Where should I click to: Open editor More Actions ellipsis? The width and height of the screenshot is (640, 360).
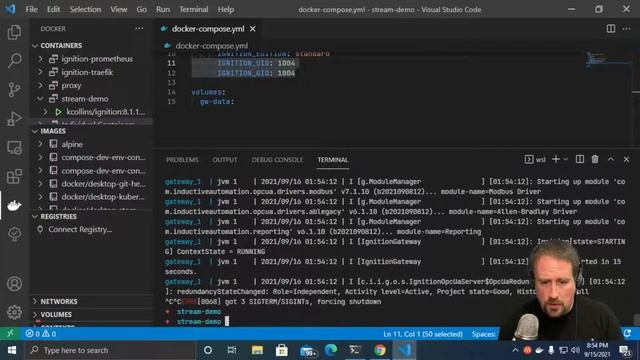(x=627, y=29)
